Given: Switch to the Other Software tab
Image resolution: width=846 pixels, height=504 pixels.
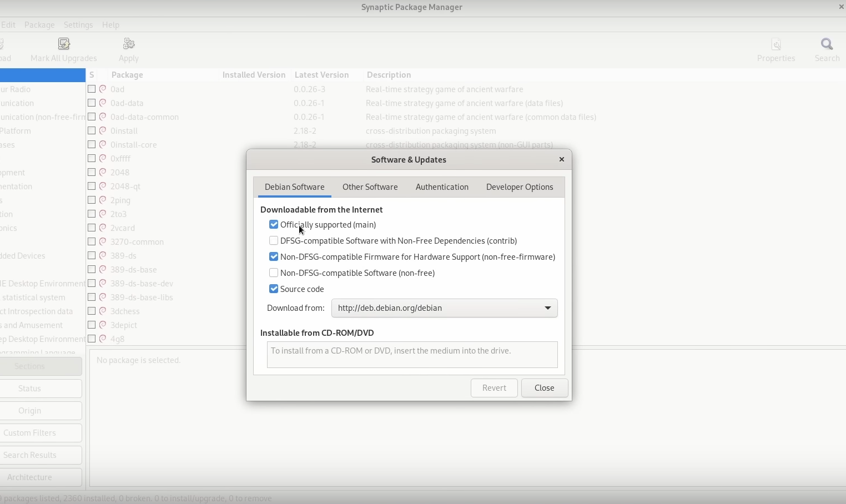Looking at the screenshot, I should pos(370,187).
